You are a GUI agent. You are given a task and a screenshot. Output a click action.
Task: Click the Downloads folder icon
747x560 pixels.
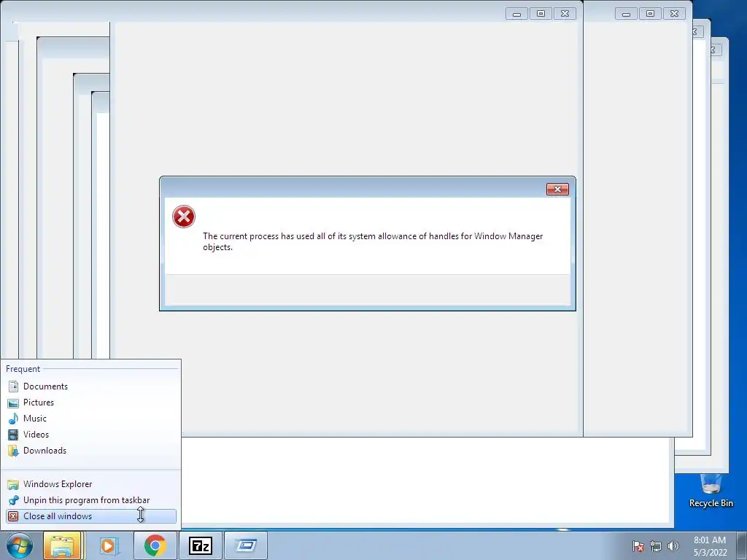click(x=13, y=451)
